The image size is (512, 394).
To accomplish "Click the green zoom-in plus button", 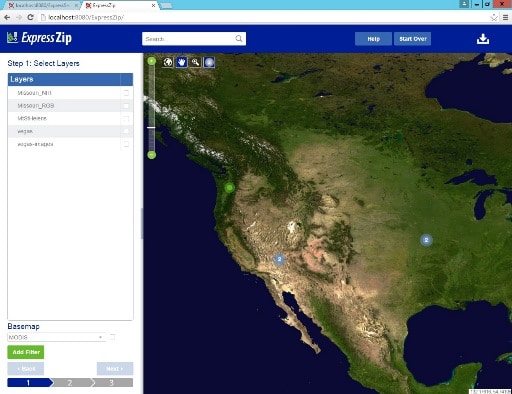I will pyautogui.click(x=152, y=61).
